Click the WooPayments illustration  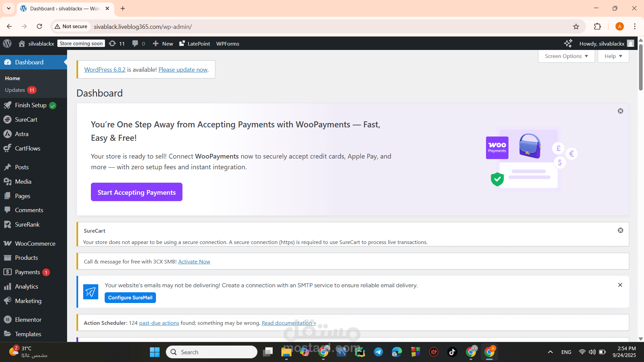pyautogui.click(x=531, y=159)
